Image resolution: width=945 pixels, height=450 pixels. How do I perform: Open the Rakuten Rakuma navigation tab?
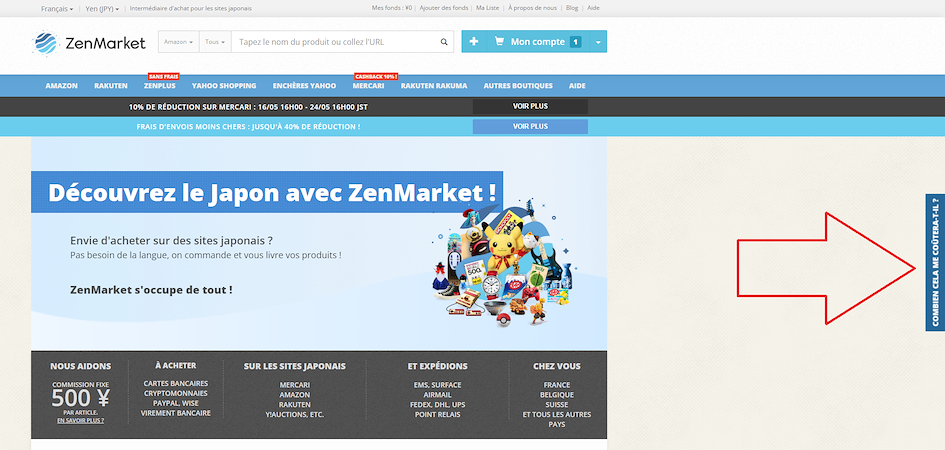[434, 86]
